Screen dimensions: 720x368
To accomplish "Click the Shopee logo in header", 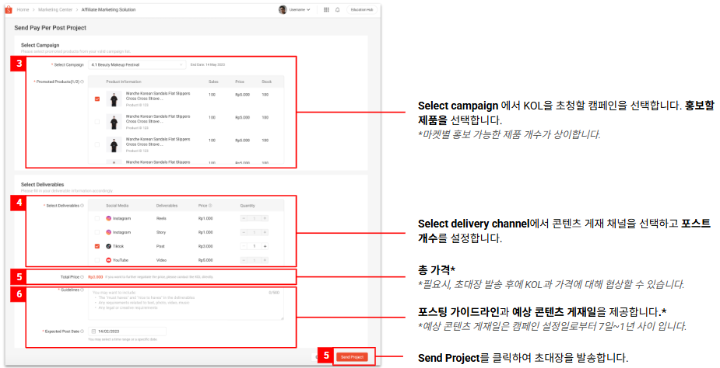I will [x=8, y=9].
